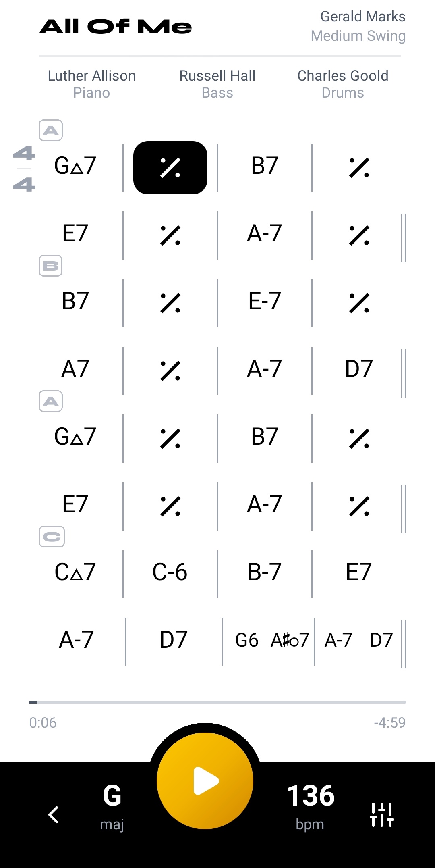Select Charles Goold drums player

pos(343,84)
